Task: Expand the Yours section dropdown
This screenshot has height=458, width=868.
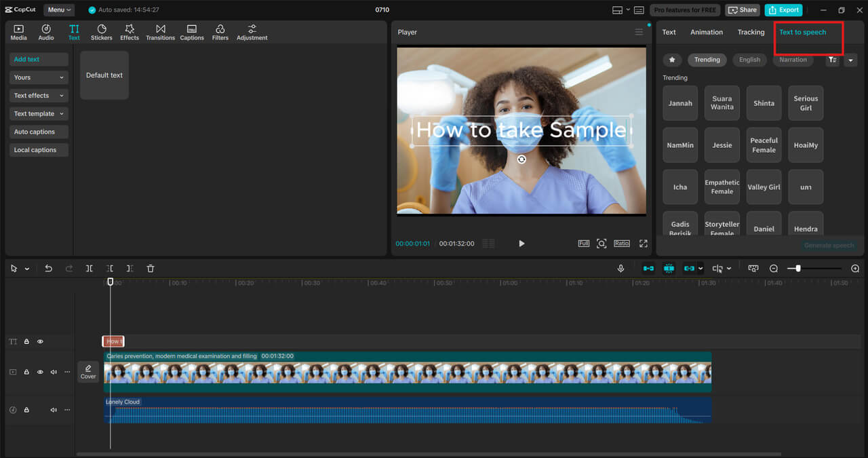Action: point(38,77)
